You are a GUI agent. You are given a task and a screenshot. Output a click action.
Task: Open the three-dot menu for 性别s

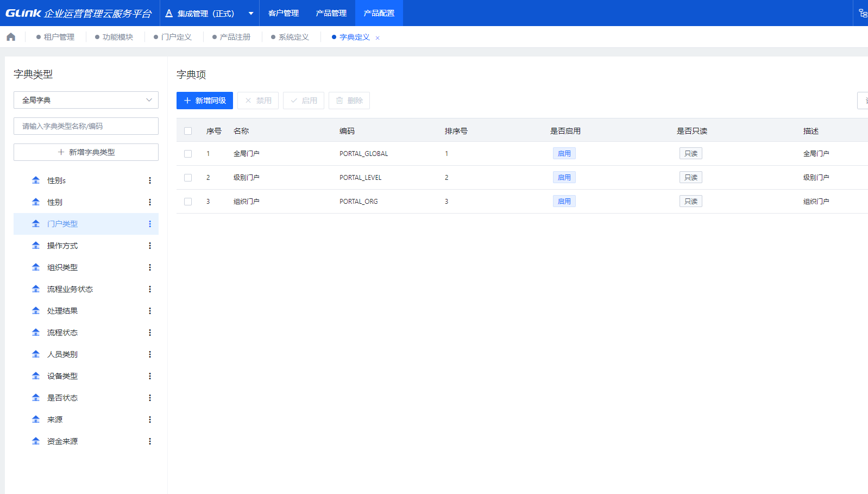pyautogui.click(x=150, y=180)
